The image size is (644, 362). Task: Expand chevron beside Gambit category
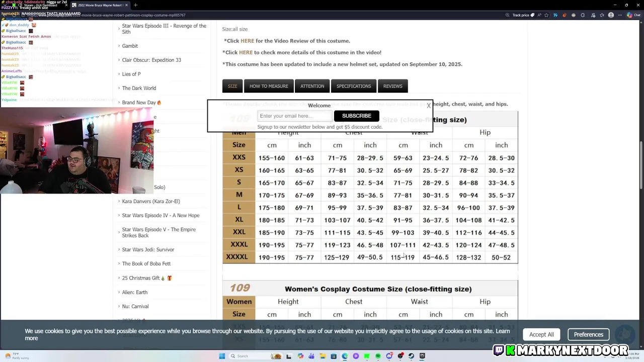pos(119,46)
